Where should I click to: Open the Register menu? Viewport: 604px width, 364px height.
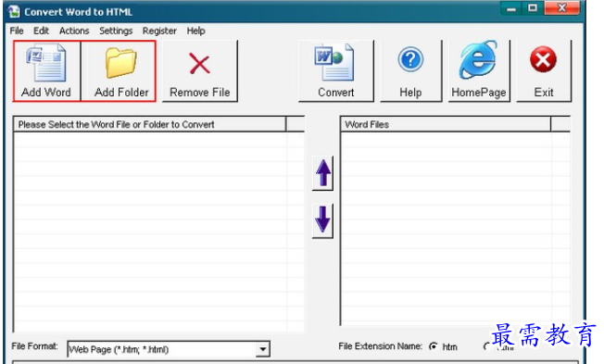[159, 31]
